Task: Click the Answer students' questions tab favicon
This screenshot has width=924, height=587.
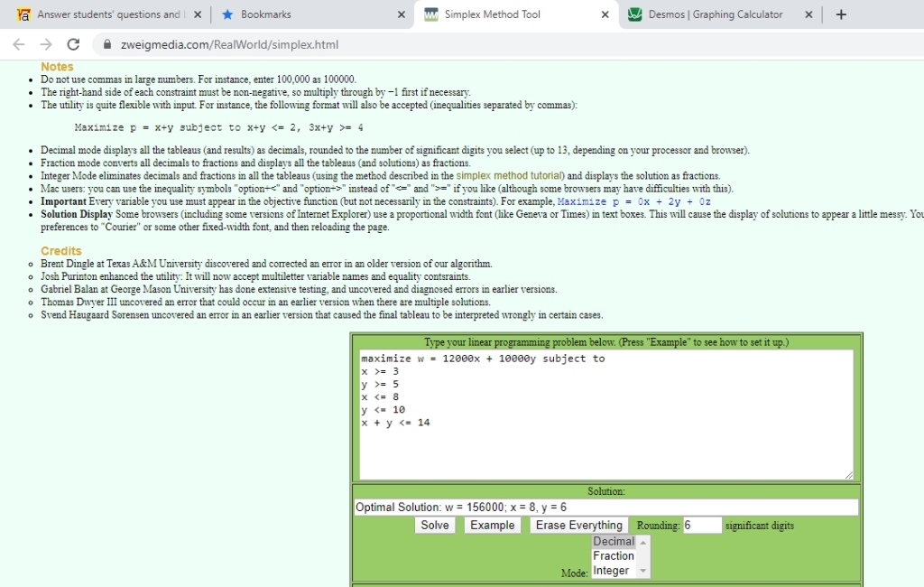Action: pyautogui.click(x=23, y=14)
